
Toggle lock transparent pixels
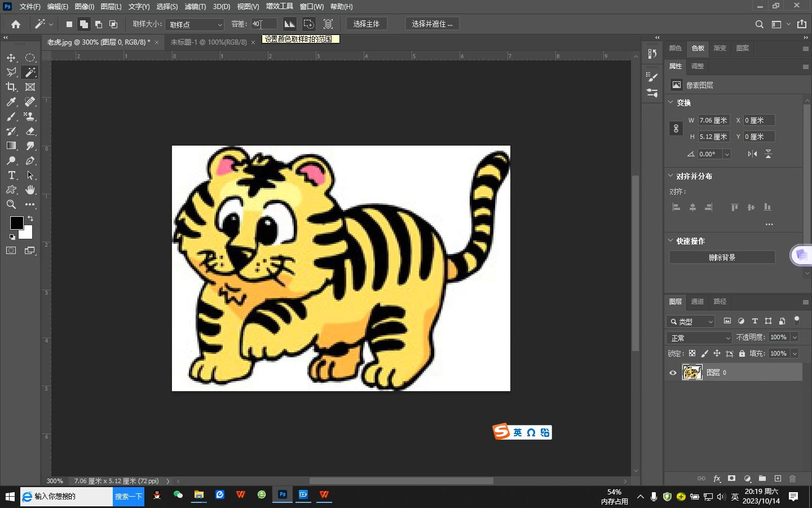coord(692,353)
